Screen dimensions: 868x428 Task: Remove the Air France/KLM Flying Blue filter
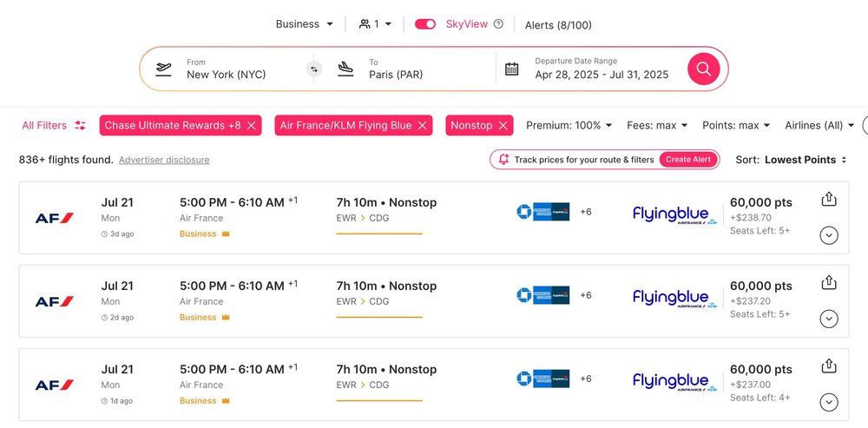coord(423,126)
